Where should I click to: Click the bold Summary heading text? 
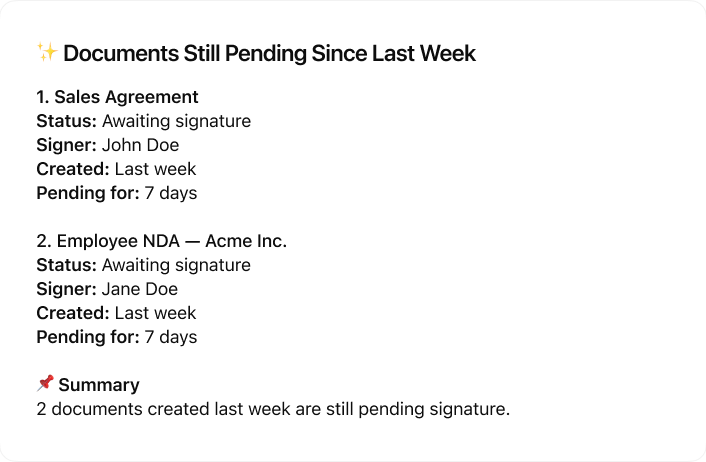(99, 385)
